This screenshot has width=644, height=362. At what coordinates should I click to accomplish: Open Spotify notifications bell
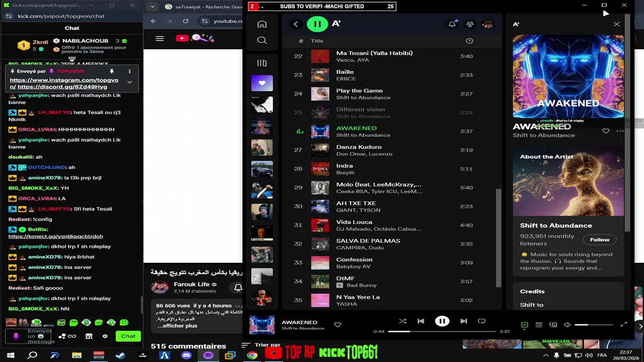(x=452, y=24)
